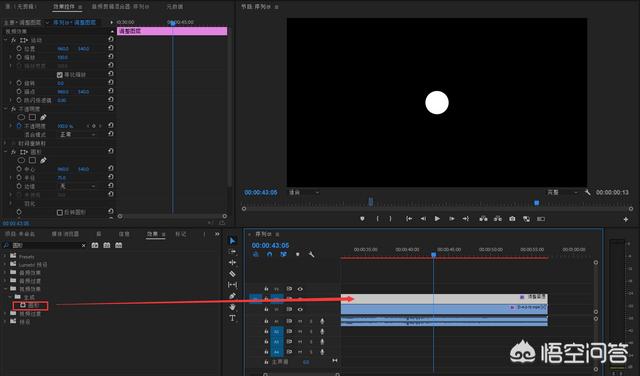
Task: Open Opacity blend mode dropdown
Action: (78, 134)
